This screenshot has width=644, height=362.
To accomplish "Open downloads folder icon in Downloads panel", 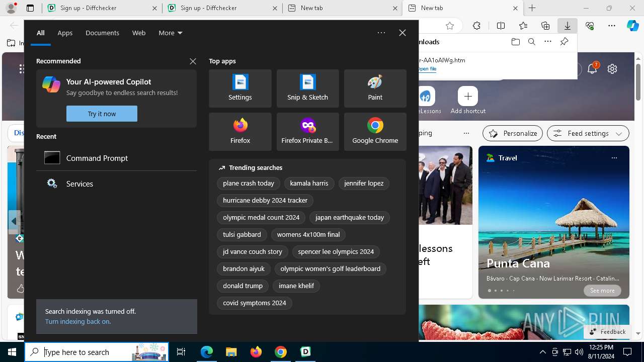I will tap(515, 42).
